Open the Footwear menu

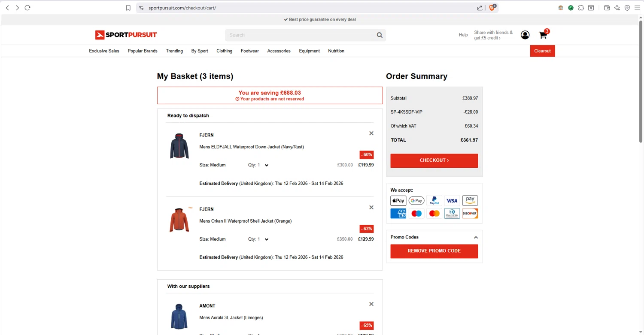(x=250, y=51)
